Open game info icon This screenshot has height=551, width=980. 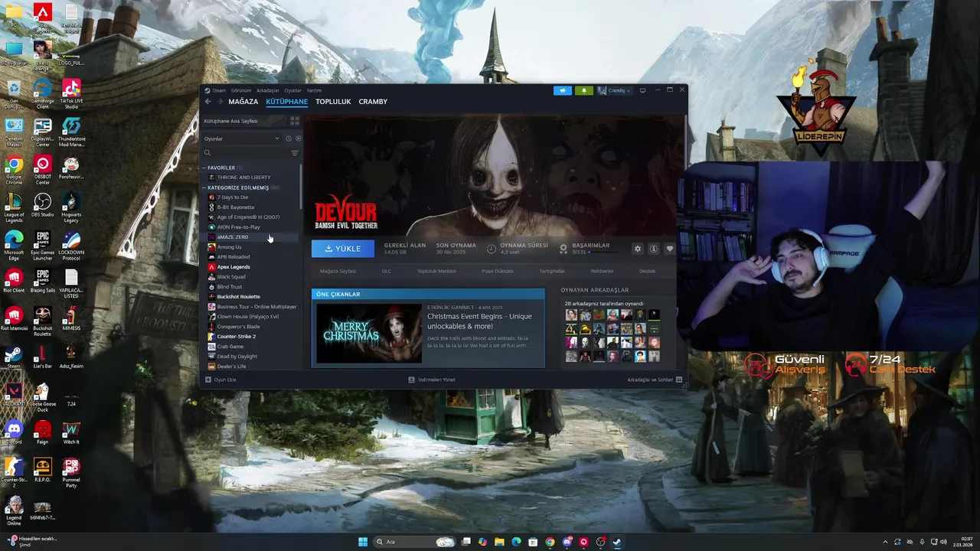654,249
